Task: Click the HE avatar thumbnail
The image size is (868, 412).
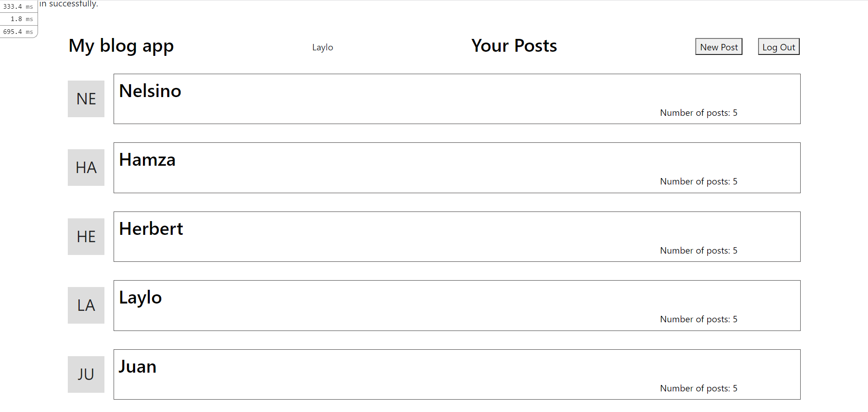Action: 86,237
